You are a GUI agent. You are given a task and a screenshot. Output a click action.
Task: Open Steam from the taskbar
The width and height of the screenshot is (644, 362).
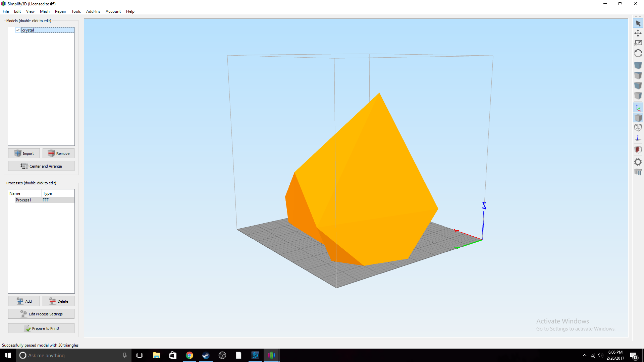[206, 355]
